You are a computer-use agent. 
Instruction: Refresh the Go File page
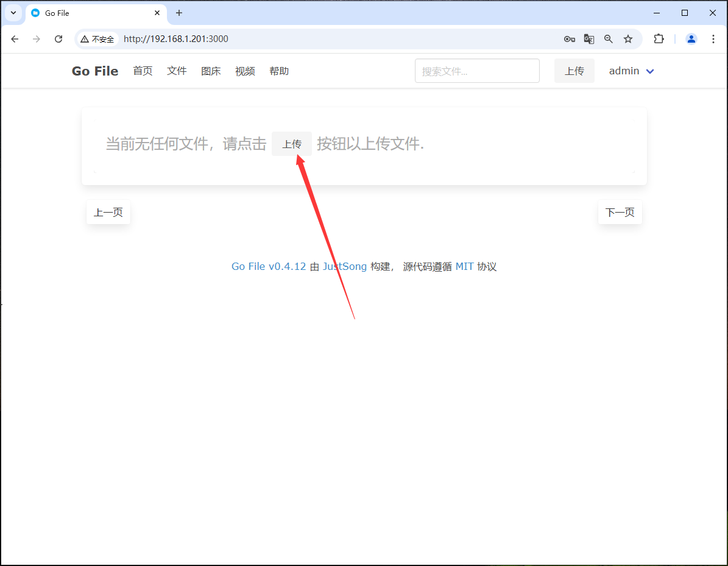point(58,38)
